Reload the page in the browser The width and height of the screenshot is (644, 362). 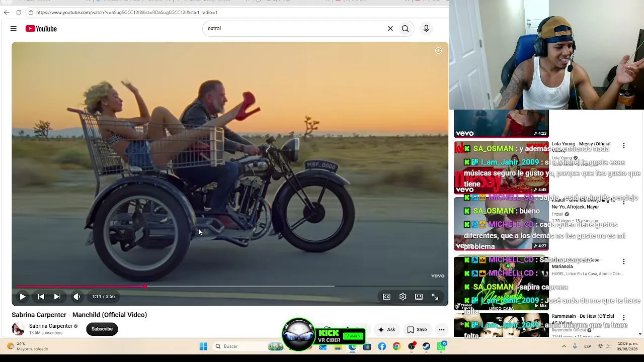pyautogui.click(x=19, y=12)
